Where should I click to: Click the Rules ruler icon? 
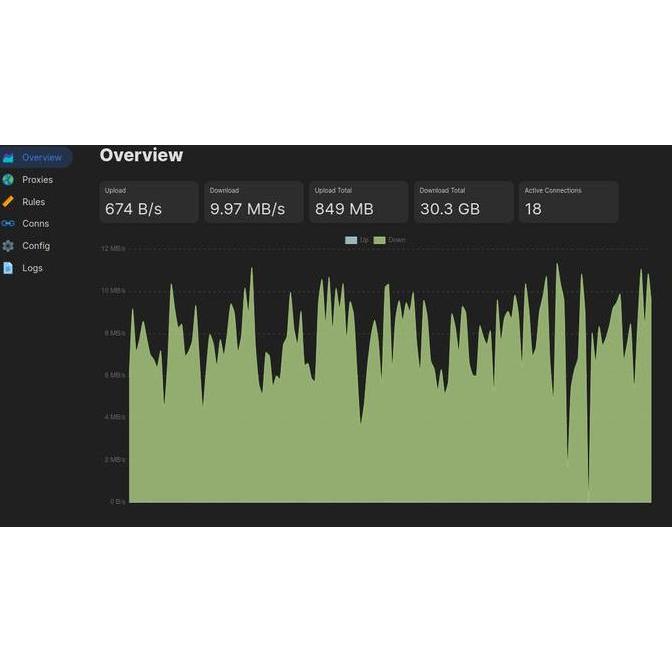click(8, 202)
